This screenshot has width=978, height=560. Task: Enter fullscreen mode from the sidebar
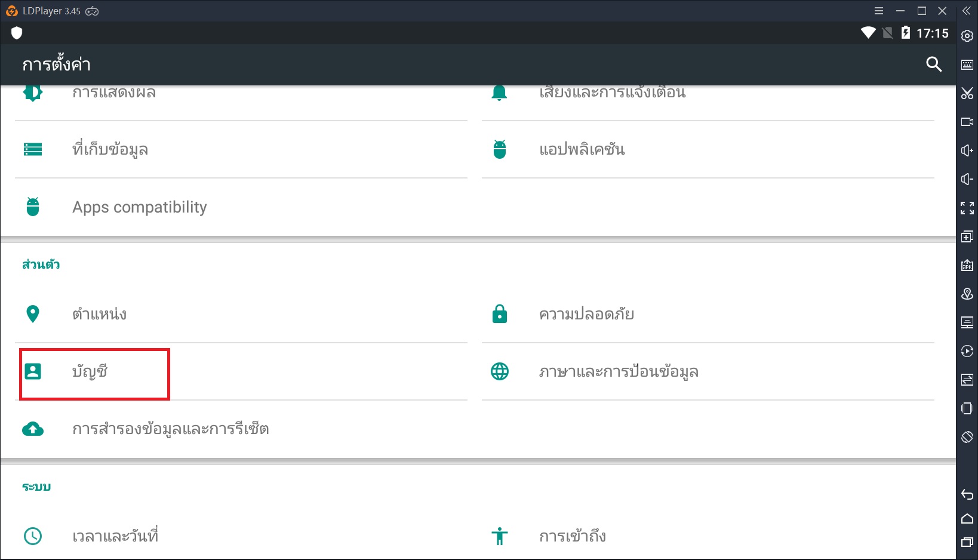click(967, 208)
